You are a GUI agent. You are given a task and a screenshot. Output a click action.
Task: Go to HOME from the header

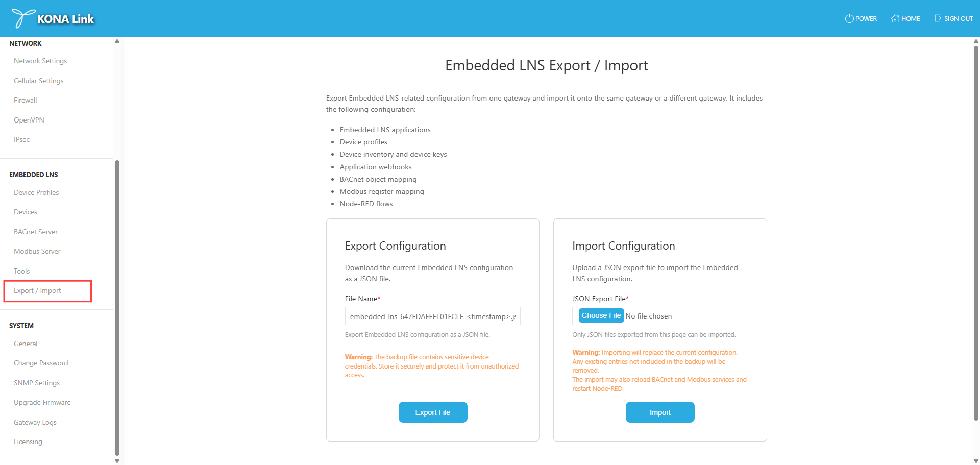pos(905,18)
